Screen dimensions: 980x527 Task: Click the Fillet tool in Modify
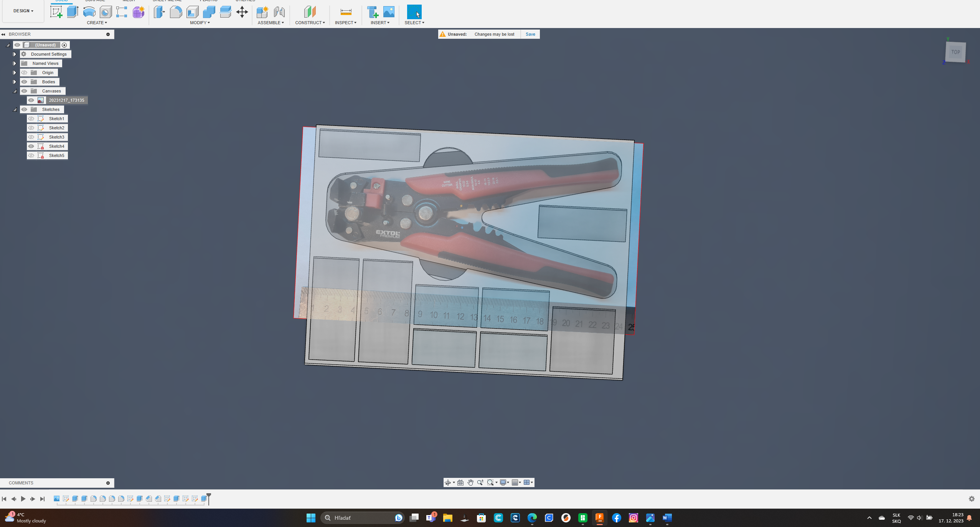[176, 12]
